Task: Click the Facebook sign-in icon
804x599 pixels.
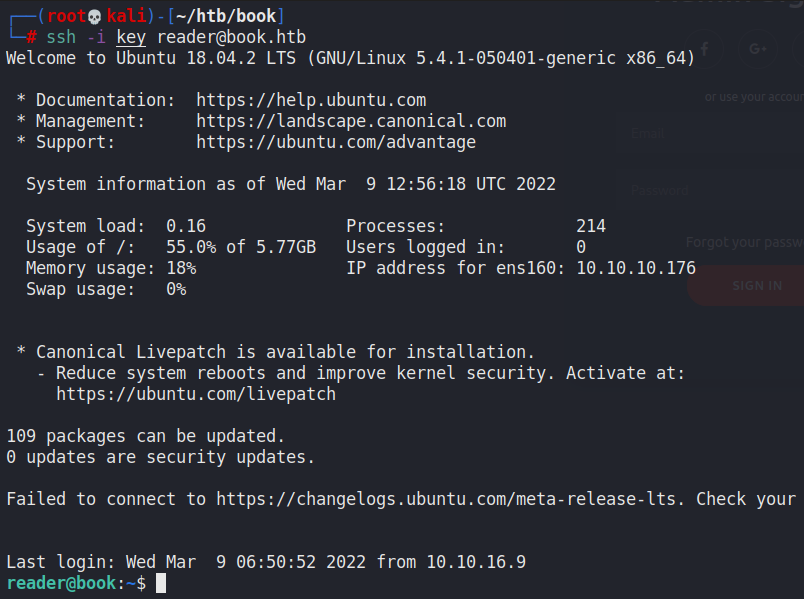Action: [x=704, y=49]
